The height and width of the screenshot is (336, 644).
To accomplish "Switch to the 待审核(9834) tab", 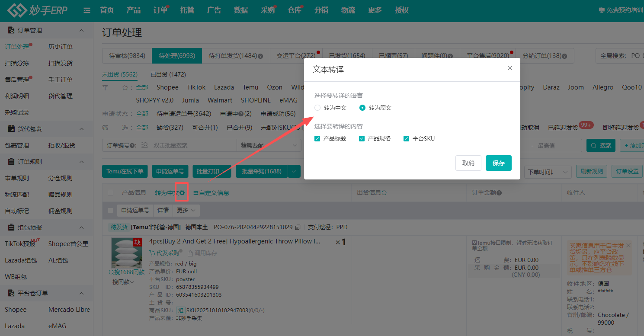I will [127, 56].
